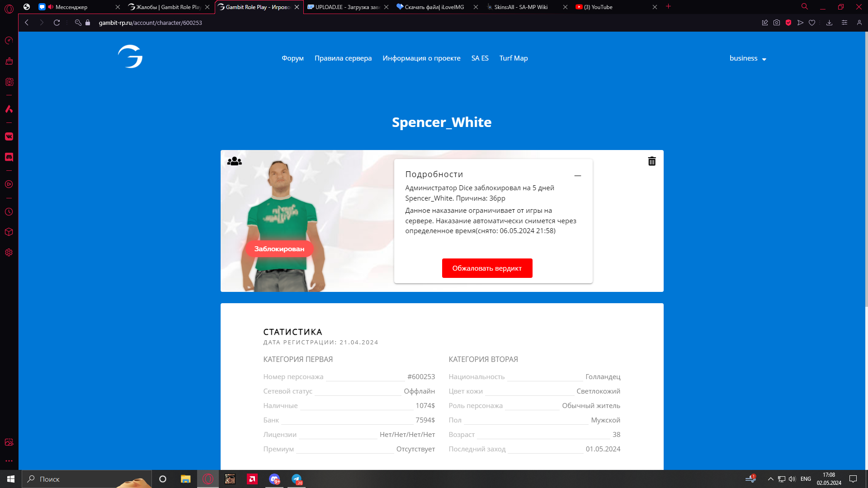868x488 pixels.
Task: Open the Форум menu item
Action: pos(292,58)
